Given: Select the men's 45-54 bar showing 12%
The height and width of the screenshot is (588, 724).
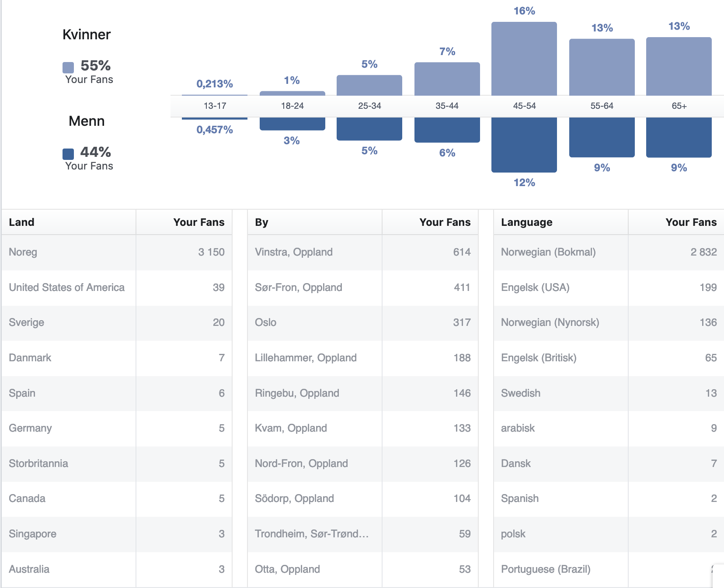Looking at the screenshot, I should 524,145.
